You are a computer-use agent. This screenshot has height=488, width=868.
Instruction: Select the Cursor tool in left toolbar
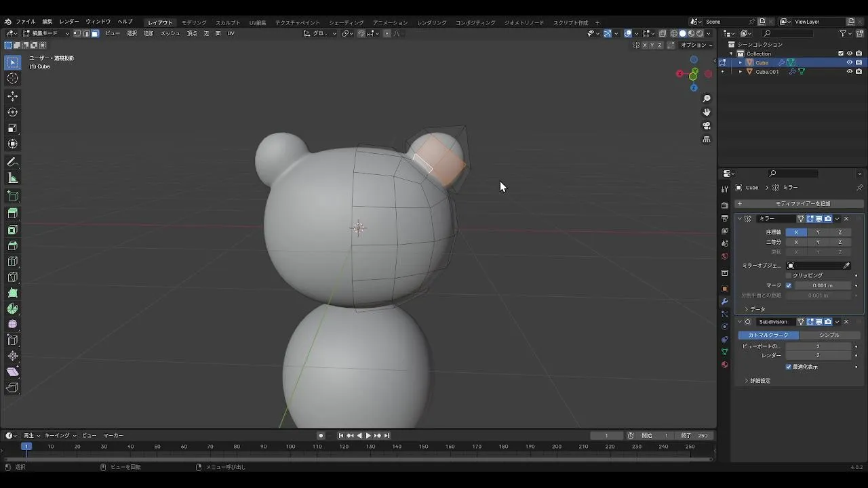13,78
